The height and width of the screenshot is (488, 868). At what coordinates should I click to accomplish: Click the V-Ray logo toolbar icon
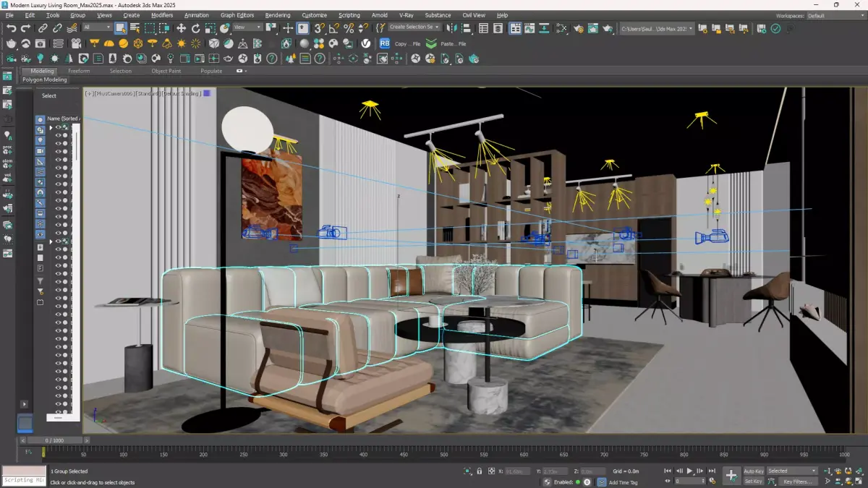[366, 43]
